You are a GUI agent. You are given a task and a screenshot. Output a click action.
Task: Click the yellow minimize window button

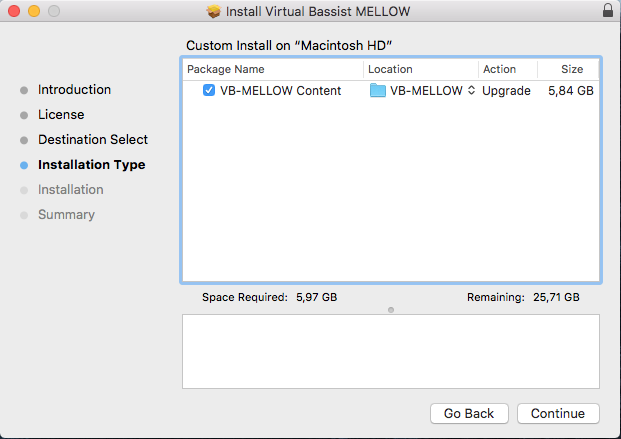[x=34, y=11]
